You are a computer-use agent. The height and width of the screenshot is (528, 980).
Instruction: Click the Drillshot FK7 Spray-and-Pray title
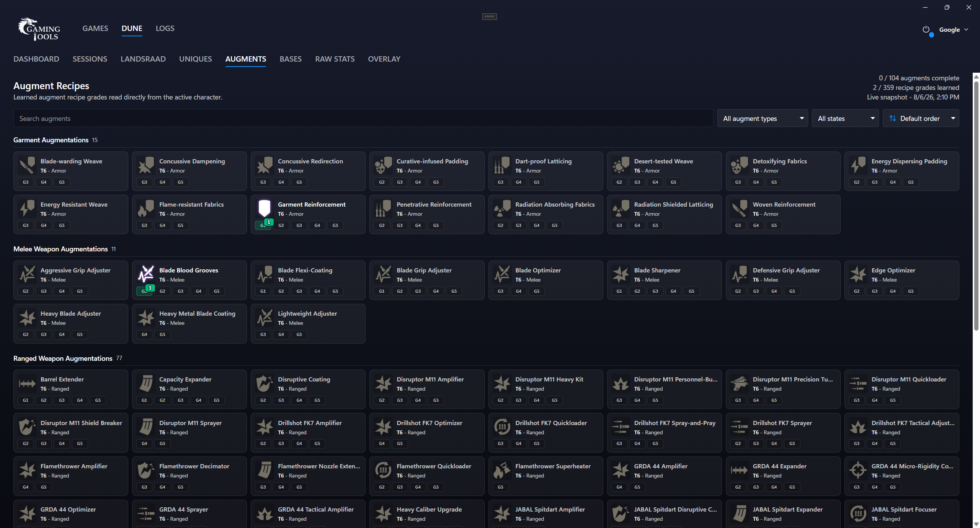[x=675, y=423]
